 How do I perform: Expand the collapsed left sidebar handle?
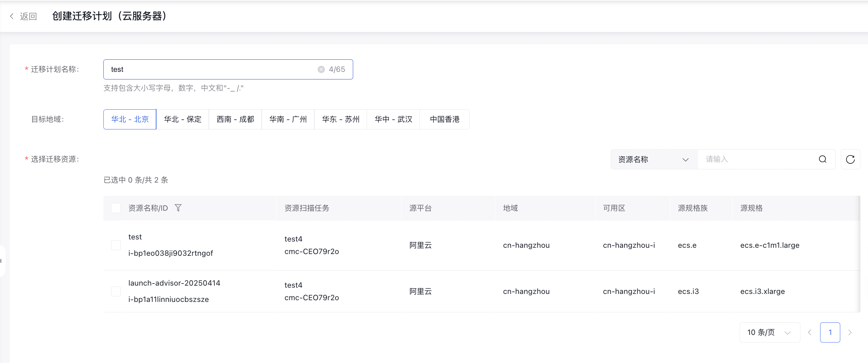tap(2, 261)
